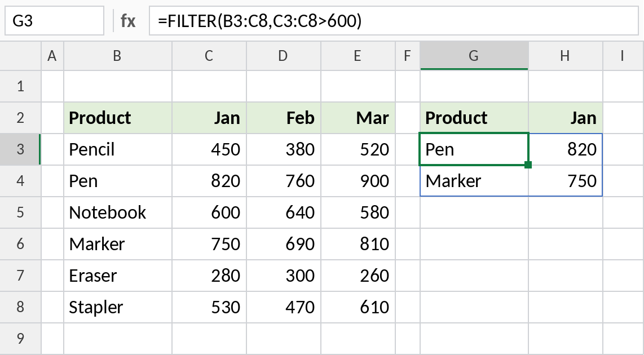Click the Product header in column B
Screen dimensions: 644x355
coord(117,118)
